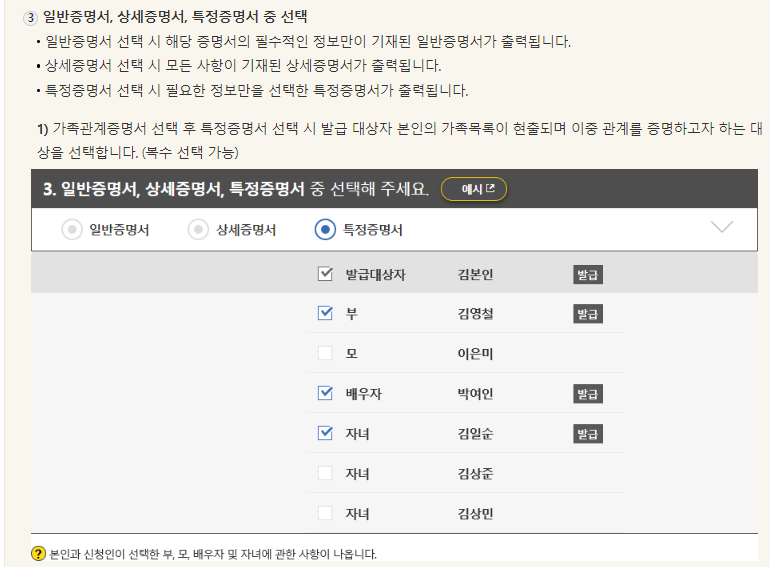Open the 예시 example popup button

click(473, 189)
